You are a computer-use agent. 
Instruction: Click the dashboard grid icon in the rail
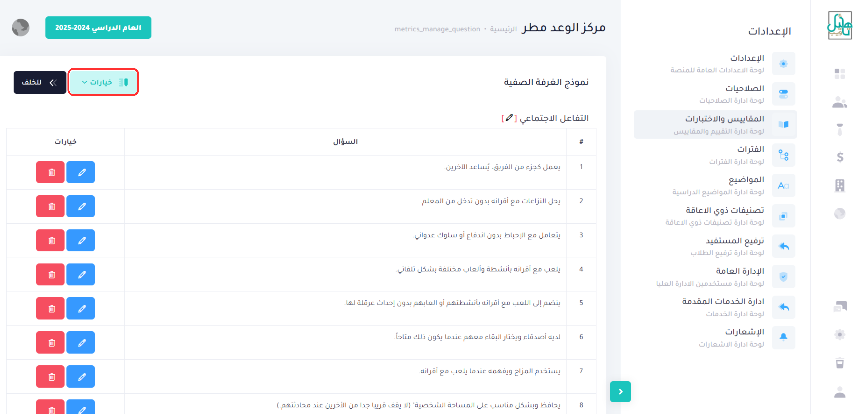pyautogui.click(x=840, y=74)
